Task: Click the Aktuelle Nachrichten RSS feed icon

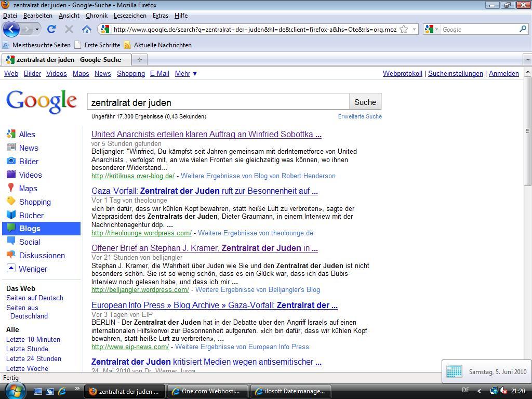Action: tap(127, 45)
